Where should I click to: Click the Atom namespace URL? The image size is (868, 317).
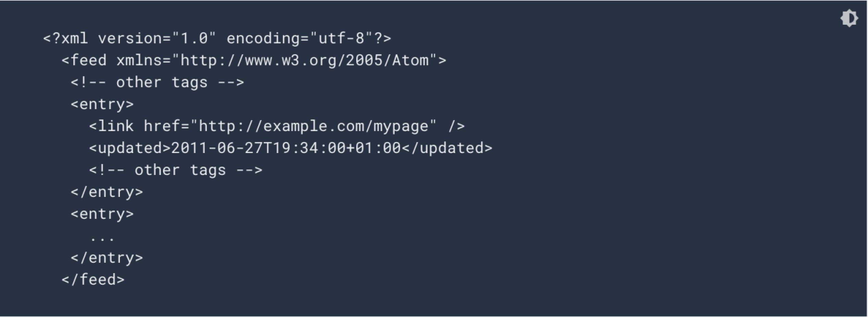305,60
